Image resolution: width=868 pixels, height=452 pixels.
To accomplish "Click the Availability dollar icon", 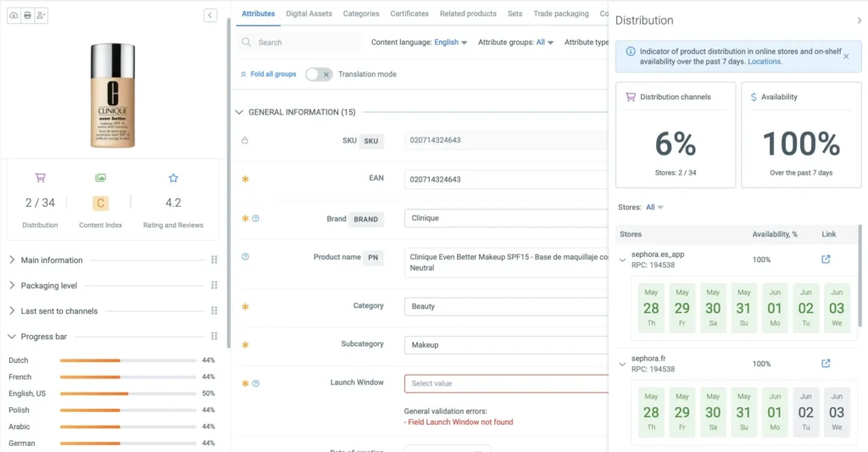I will (754, 97).
